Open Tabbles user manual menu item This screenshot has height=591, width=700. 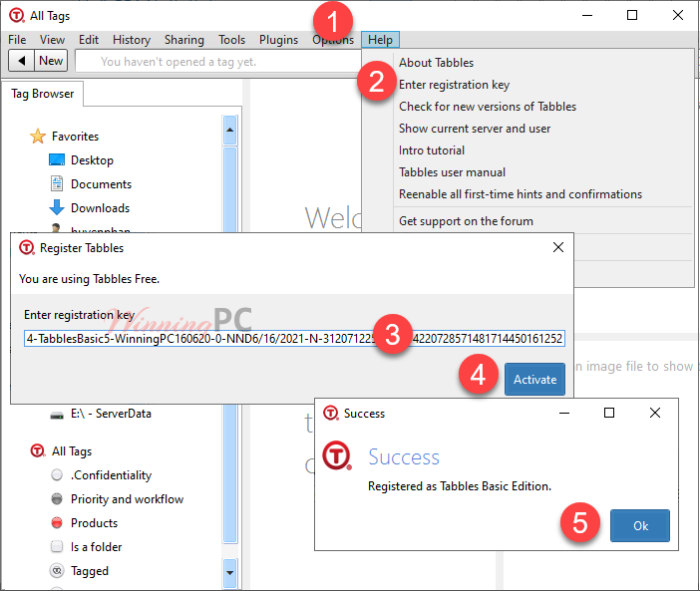tap(453, 172)
